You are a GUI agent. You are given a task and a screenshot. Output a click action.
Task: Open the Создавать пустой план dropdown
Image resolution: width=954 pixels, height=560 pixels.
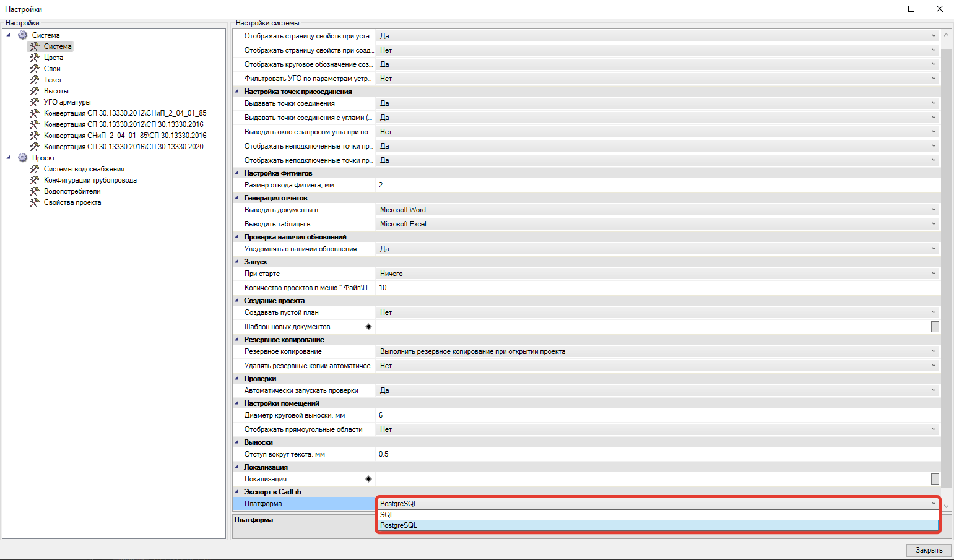[x=934, y=312]
